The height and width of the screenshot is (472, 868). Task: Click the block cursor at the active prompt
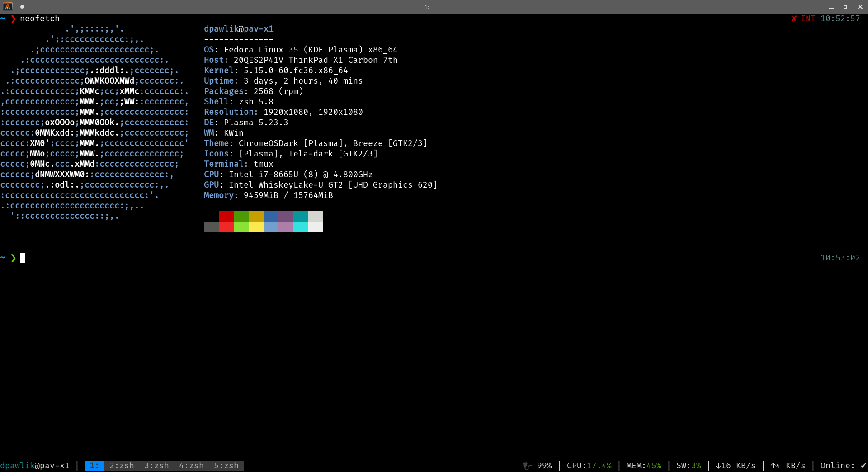[x=22, y=258]
